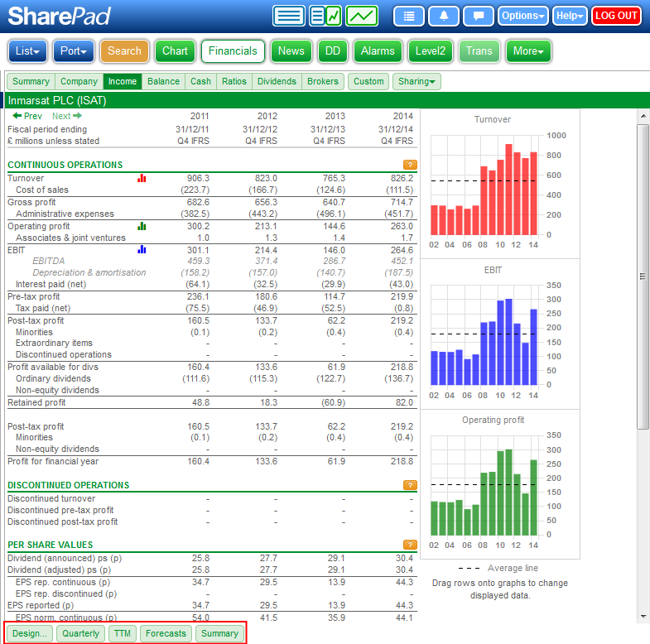Open the Sharing dropdown

pyautogui.click(x=416, y=81)
